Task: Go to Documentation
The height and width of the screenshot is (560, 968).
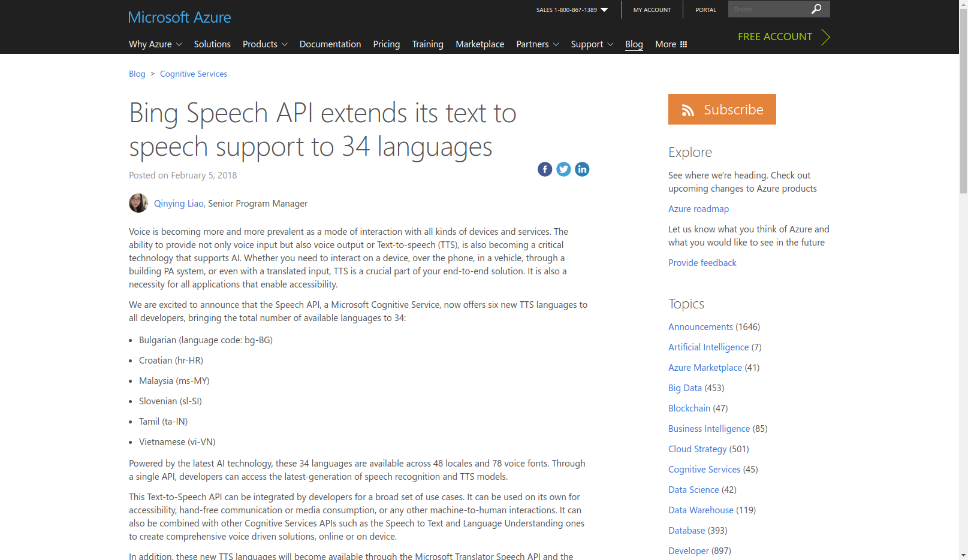Action: [x=330, y=44]
